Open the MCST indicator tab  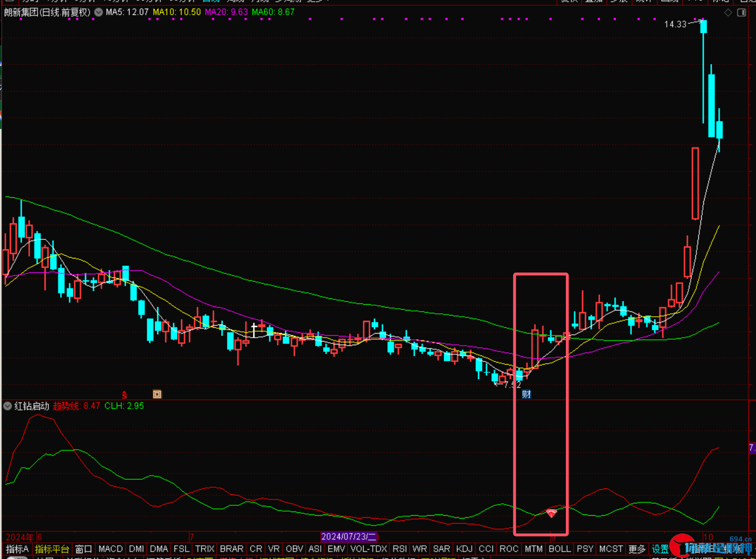tap(611, 549)
